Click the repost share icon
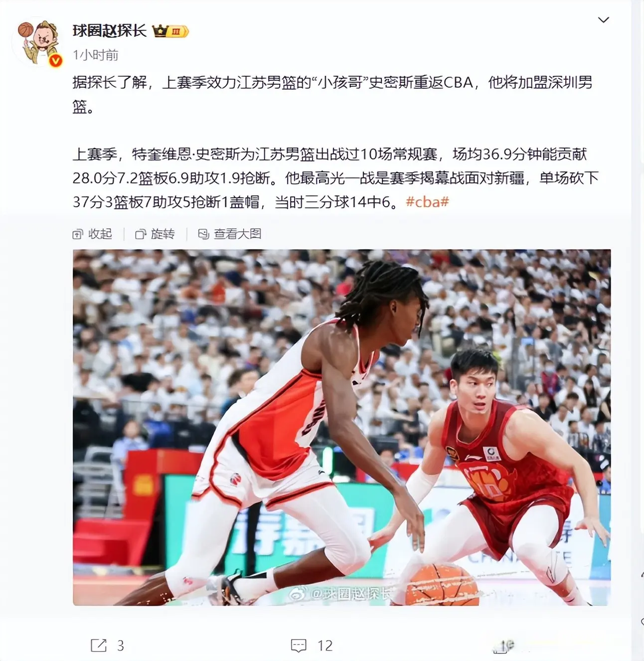The image size is (644, 661). [99, 646]
